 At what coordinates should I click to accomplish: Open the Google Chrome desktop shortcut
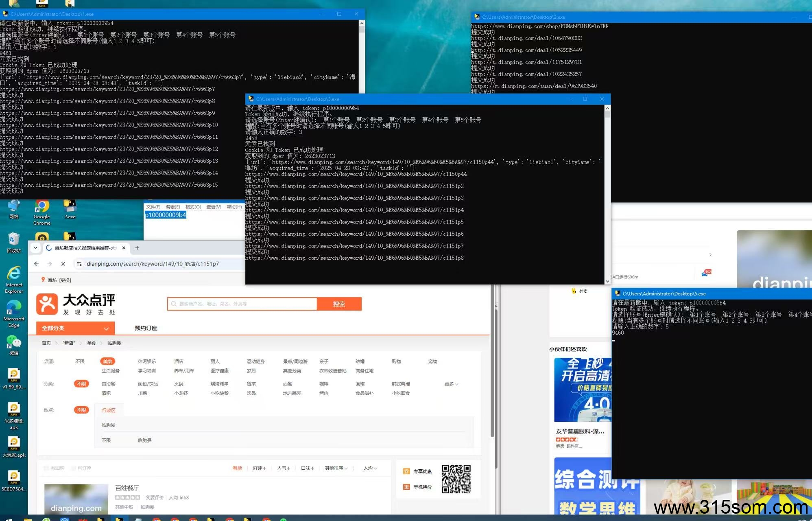tap(41, 212)
